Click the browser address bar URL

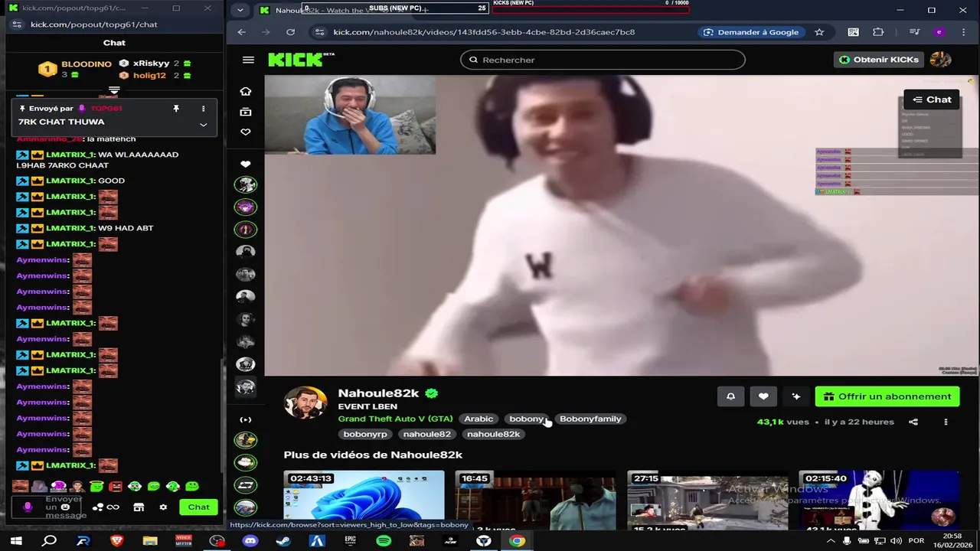coord(484,32)
